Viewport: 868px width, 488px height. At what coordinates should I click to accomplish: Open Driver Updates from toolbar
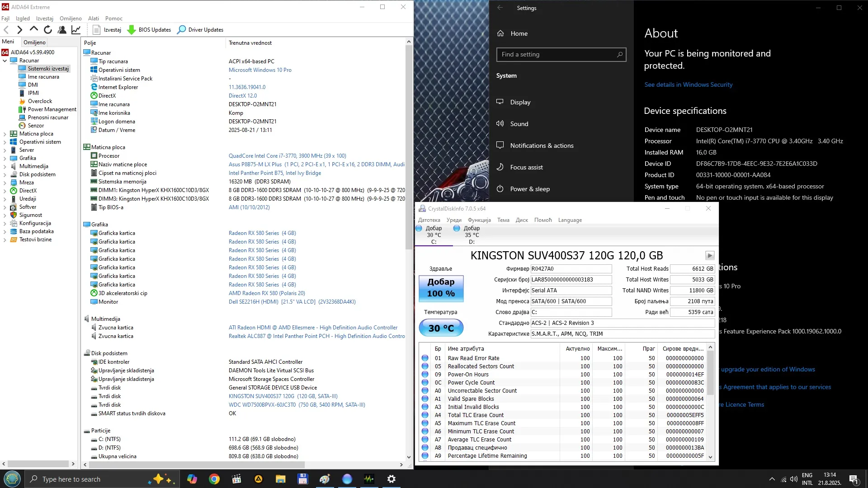200,30
